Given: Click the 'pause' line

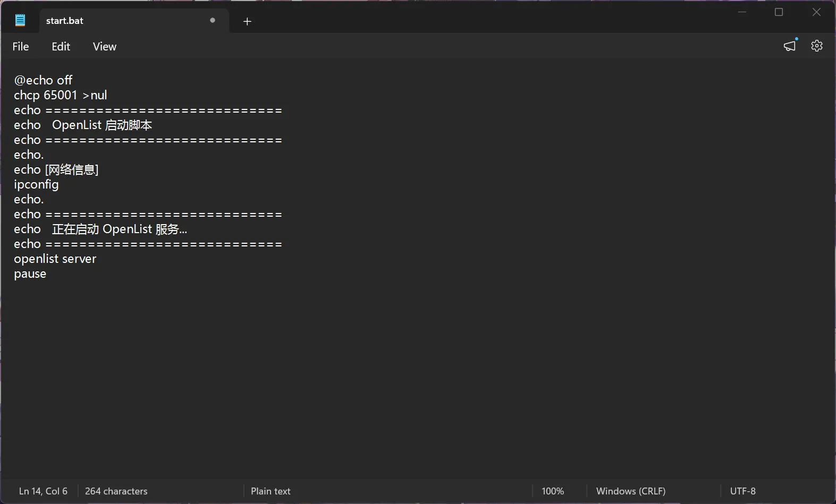Looking at the screenshot, I should click(x=30, y=274).
